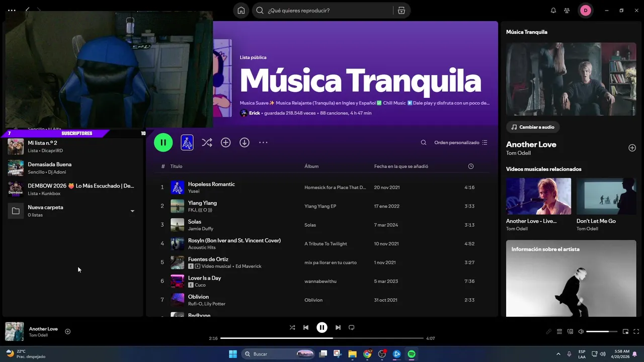The image size is (644, 362).
Task: Pause the Música Tranquila playlist with green button
Action: click(x=163, y=142)
